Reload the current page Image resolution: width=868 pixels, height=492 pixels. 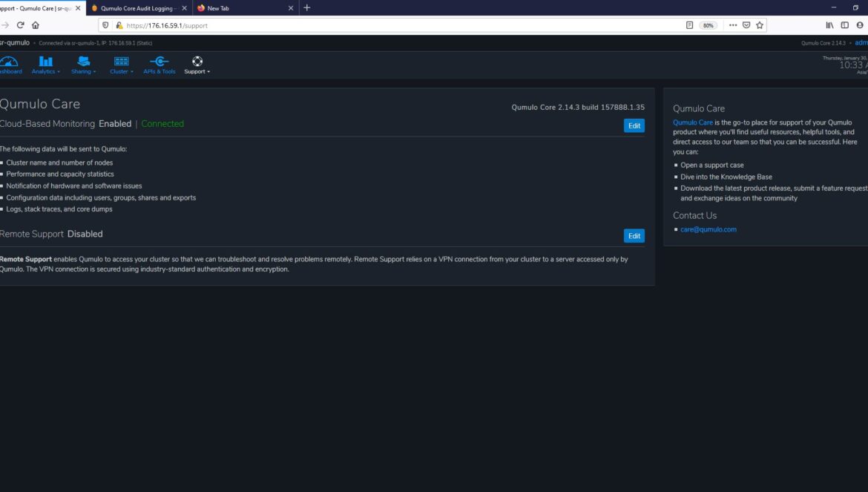(x=21, y=25)
